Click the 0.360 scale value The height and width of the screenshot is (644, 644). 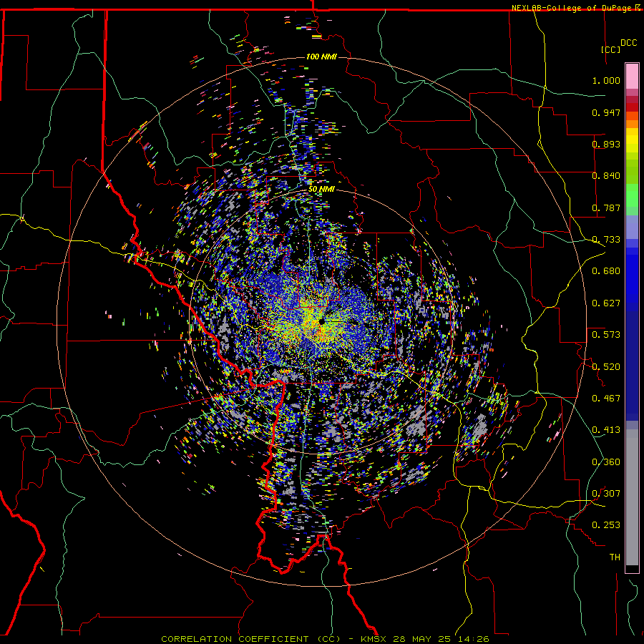(x=606, y=462)
